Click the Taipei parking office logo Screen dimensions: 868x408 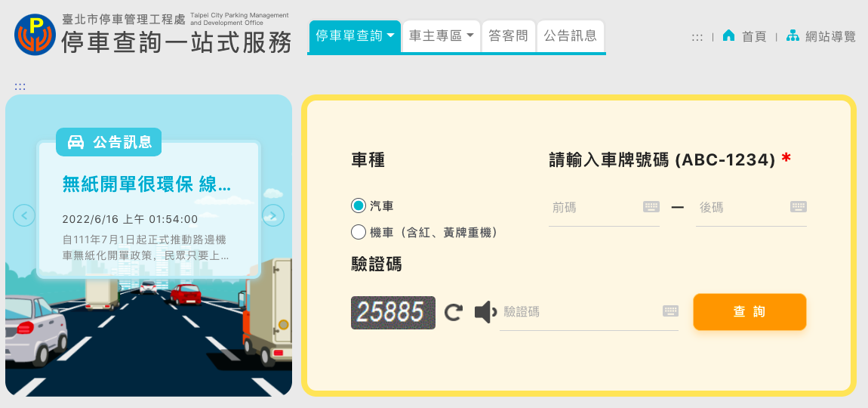pyautogui.click(x=35, y=34)
